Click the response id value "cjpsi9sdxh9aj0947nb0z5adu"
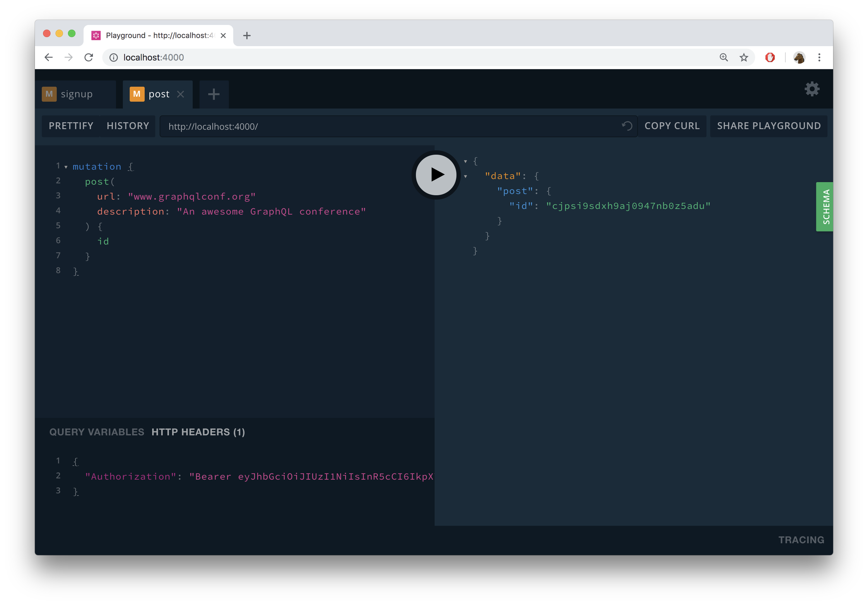868x605 pixels. coord(628,206)
